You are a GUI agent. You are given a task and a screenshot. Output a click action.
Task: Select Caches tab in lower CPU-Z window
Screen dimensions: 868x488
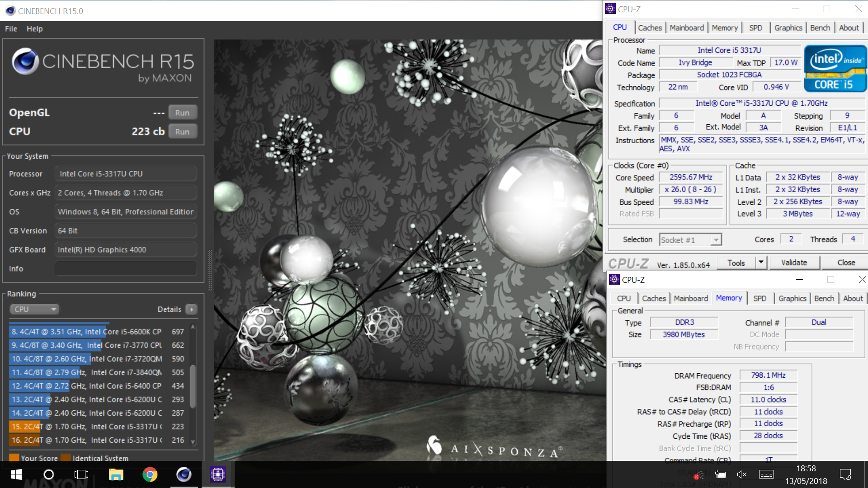[x=654, y=298]
